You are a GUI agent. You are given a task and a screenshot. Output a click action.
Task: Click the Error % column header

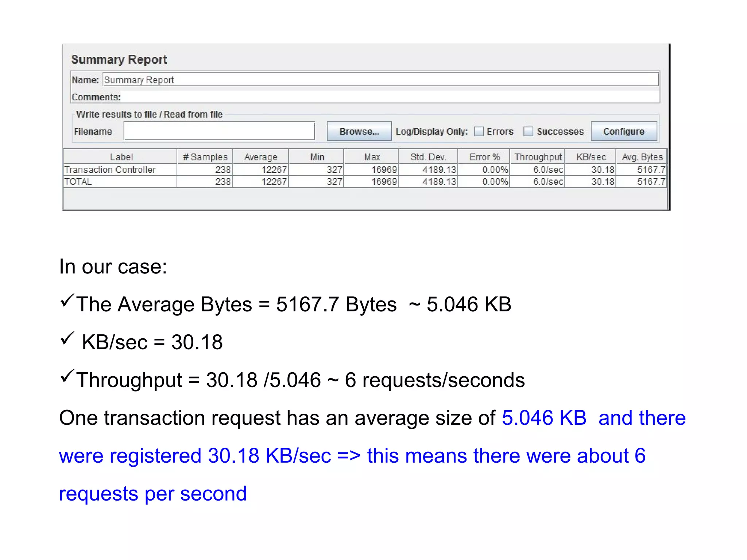(484, 157)
